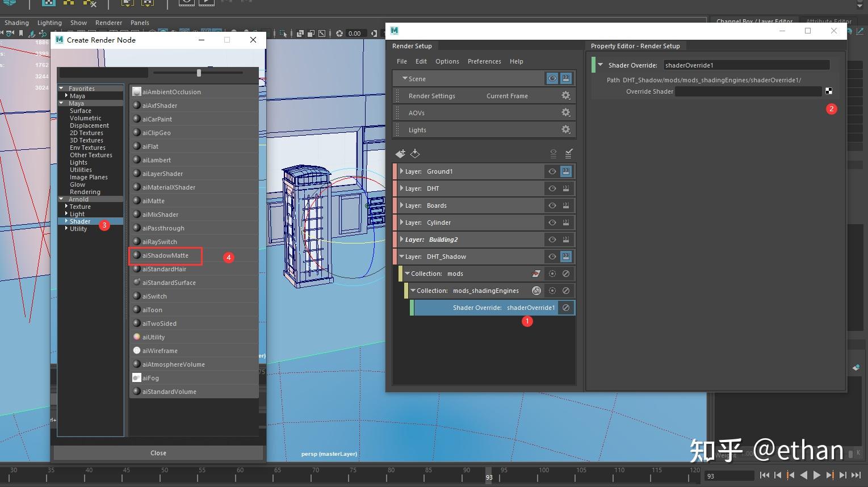Toggle renderable icon on Boards layer
The width and height of the screenshot is (868, 487).
[x=566, y=205]
